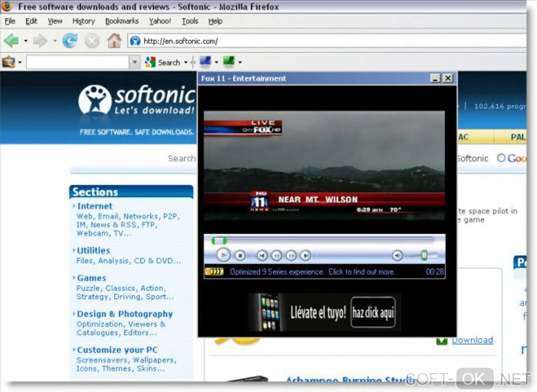The height and width of the screenshot is (392, 537).
Task: Click the Google Search toolbar icon
Action: click(x=150, y=62)
